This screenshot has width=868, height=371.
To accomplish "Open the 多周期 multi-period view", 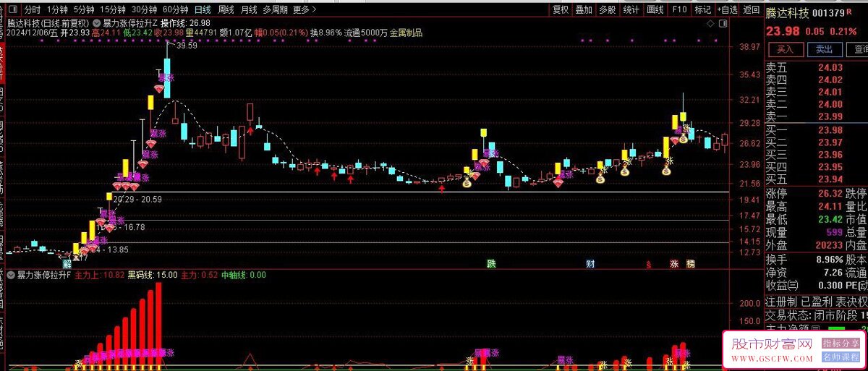I will tap(276, 9).
